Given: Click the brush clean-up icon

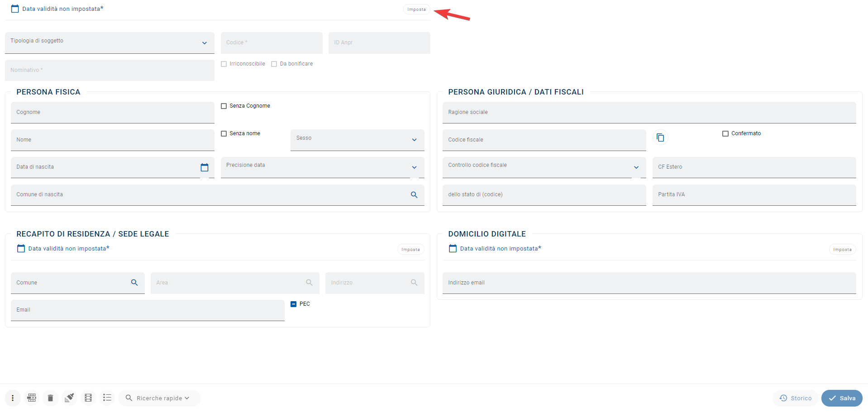Looking at the screenshot, I should [69, 398].
